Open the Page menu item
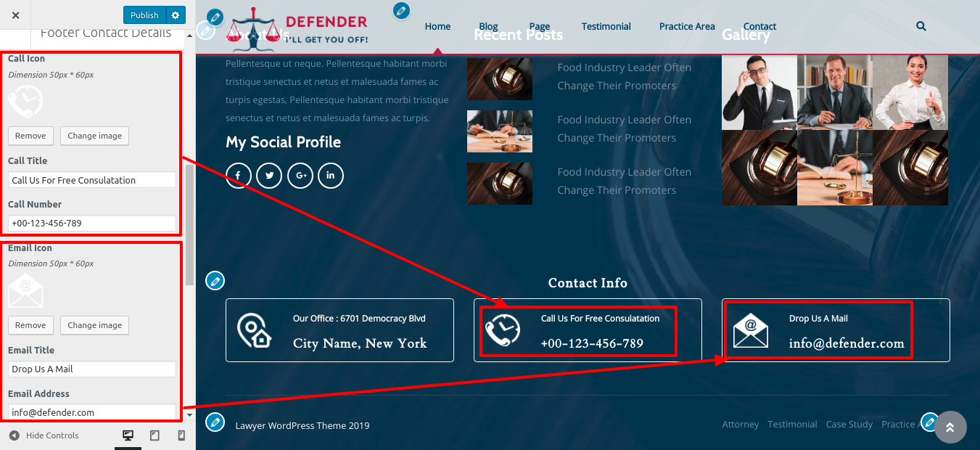Image resolution: width=980 pixels, height=450 pixels. pos(540,26)
